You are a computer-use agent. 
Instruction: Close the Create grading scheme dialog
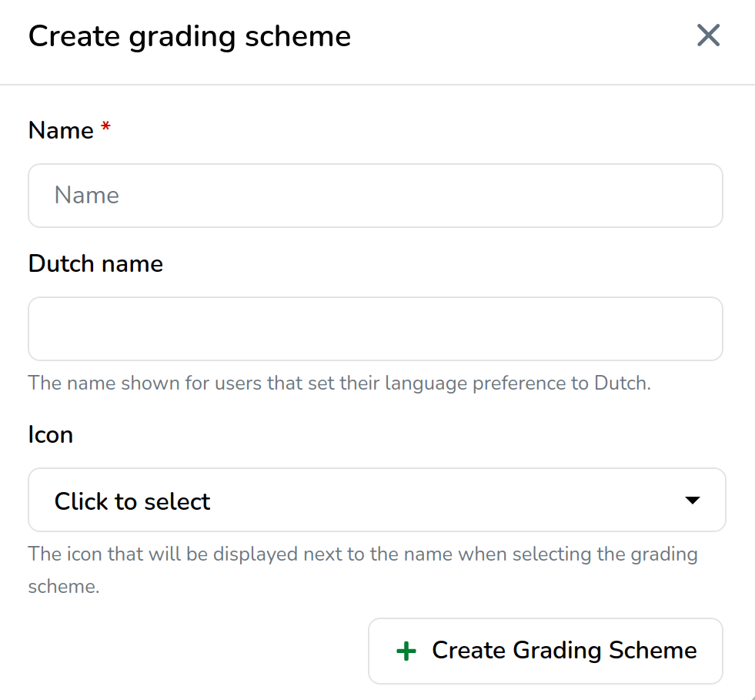pos(707,35)
